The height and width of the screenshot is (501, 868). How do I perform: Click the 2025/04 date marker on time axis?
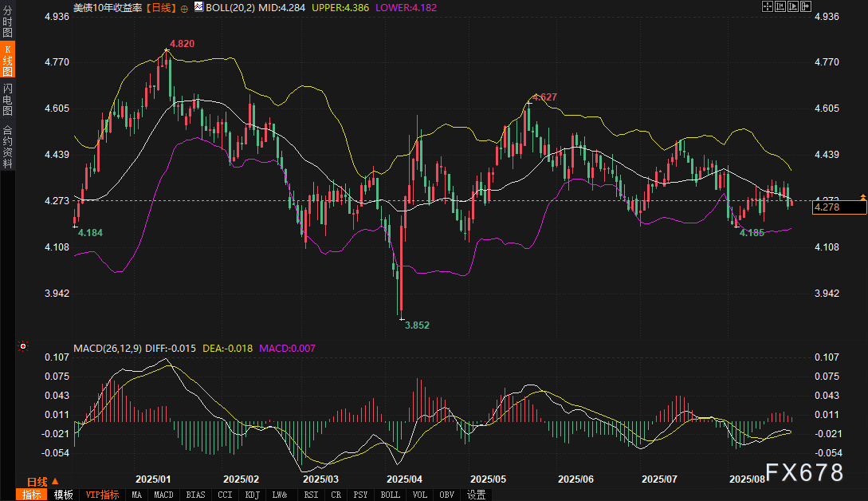coord(403,480)
